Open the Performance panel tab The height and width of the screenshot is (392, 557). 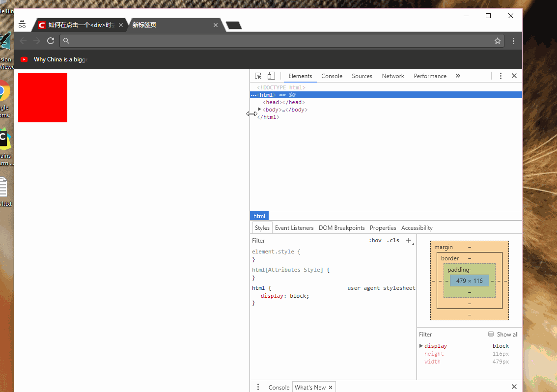pyautogui.click(x=430, y=76)
